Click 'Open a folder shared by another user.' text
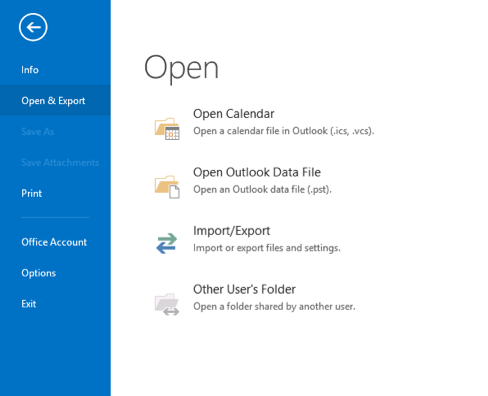Viewport: 488px width, 396px height. 274,306
